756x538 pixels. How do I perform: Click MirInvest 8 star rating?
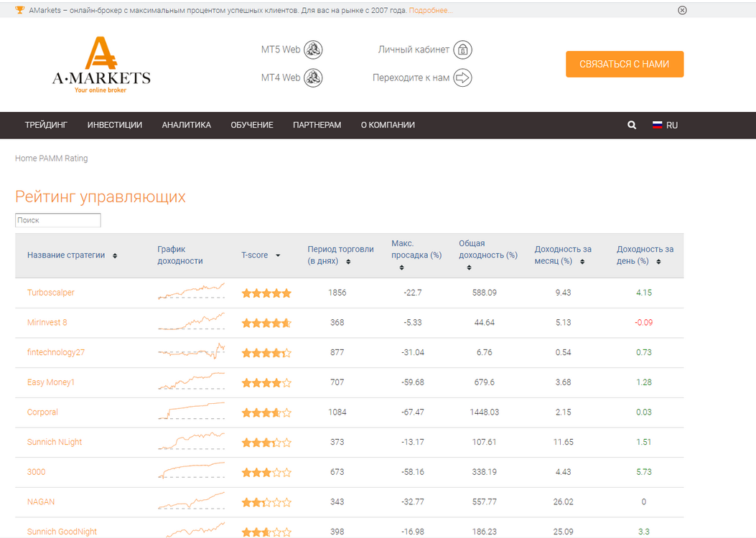pyautogui.click(x=266, y=323)
